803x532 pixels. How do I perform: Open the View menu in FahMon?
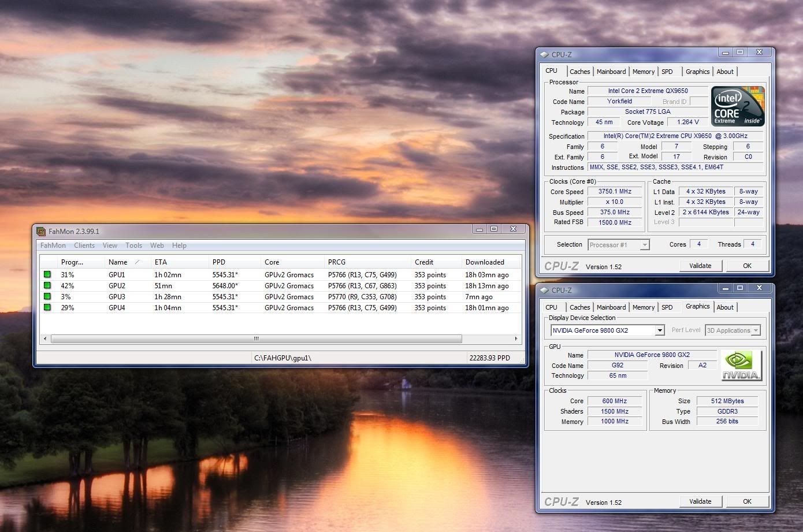pos(110,245)
